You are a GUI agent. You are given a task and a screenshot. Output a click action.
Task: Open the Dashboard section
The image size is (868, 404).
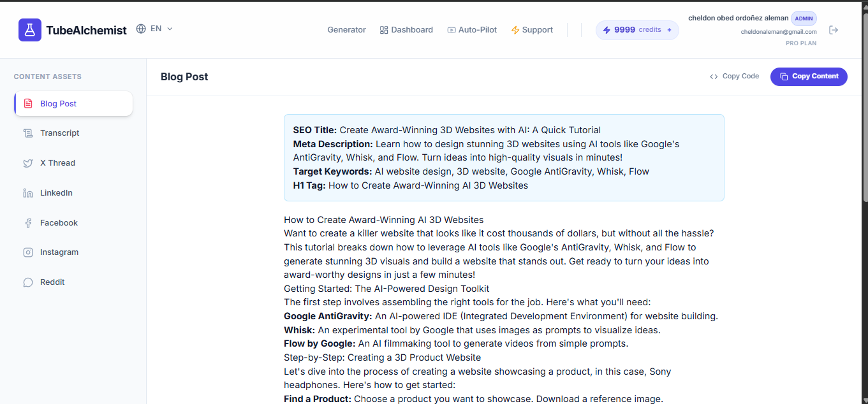click(406, 29)
